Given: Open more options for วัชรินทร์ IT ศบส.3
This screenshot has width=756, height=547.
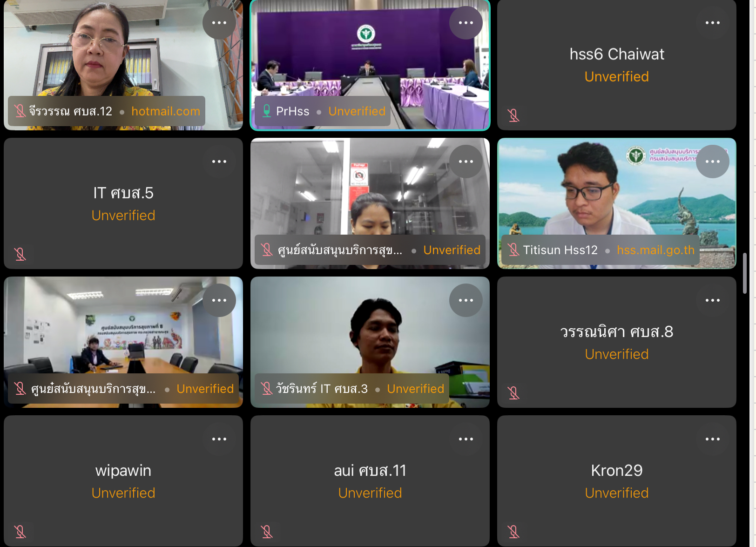Looking at the screenshot, I should [466, 300].
